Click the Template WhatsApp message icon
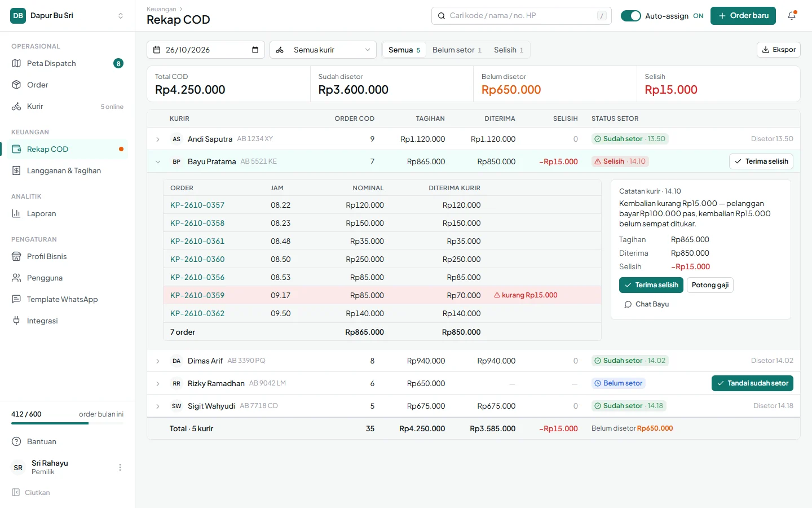812x508 pixels. pyautogui.click(x=16, y=299)
